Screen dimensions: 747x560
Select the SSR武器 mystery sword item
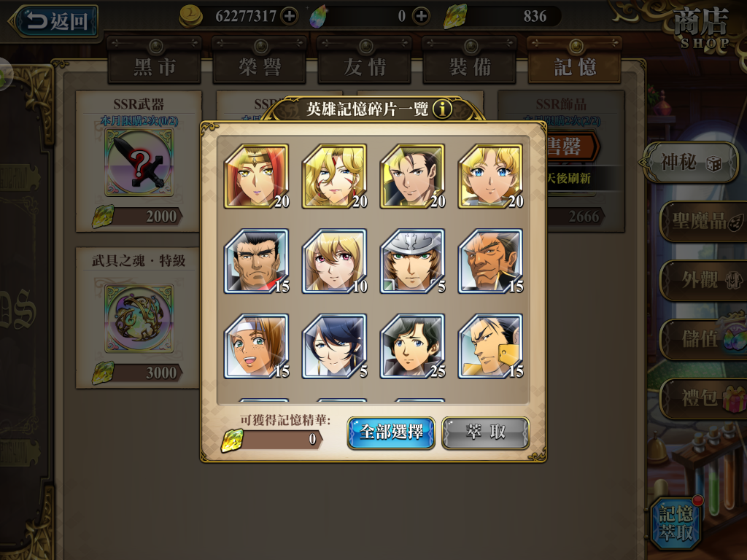139,163
